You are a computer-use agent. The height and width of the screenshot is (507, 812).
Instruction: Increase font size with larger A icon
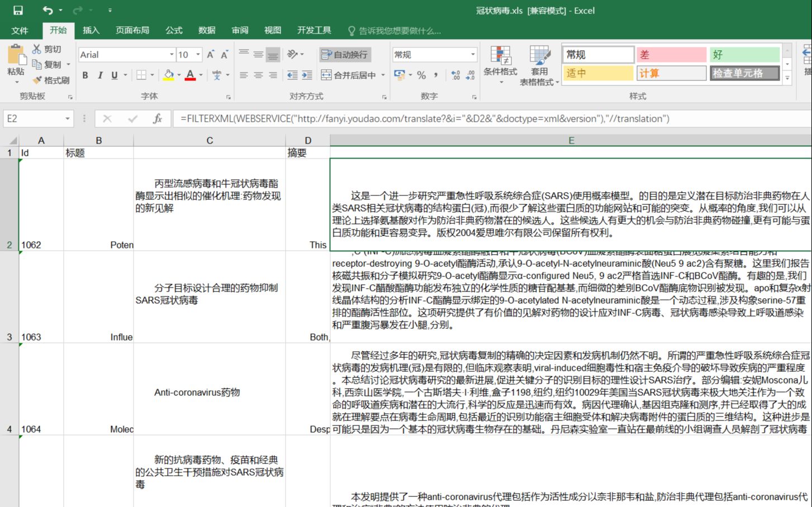[x=211, y=55]
